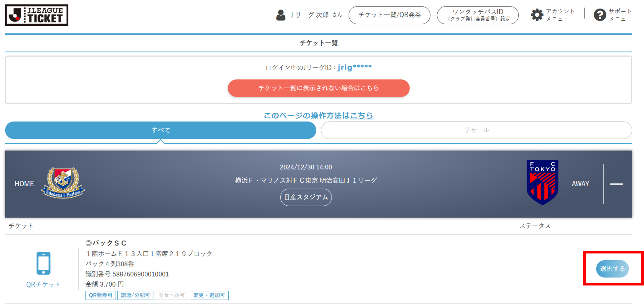Click the リセール可 tag
The width and height of the screenshot is (644, 304).
(x=172, y=295)
